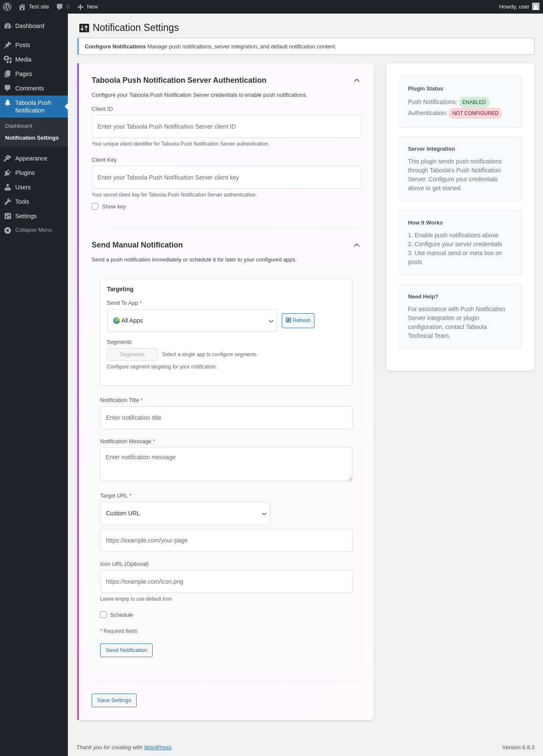The height and width of the screenshot is (756, 543).
Task: Click the Comments speech bubble sidebar icon
Action: [x=8, y=88]
